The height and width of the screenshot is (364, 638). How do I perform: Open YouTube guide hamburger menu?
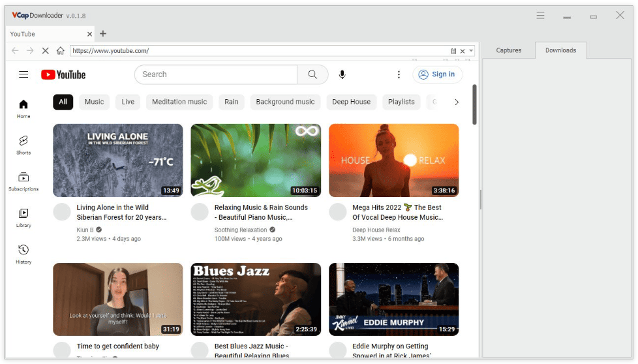point(23,74)
